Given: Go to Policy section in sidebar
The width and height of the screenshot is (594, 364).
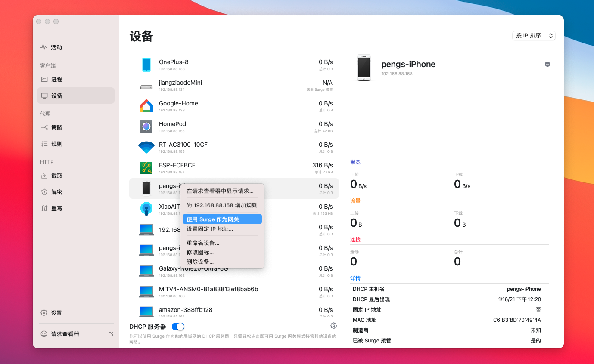Looking at the screenshot, I should tap(56, 128).
